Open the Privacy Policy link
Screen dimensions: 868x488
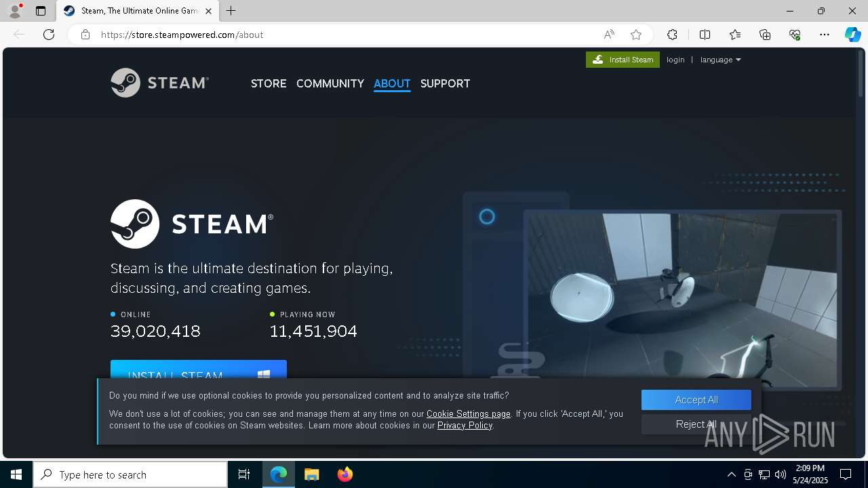coord(465,425)
